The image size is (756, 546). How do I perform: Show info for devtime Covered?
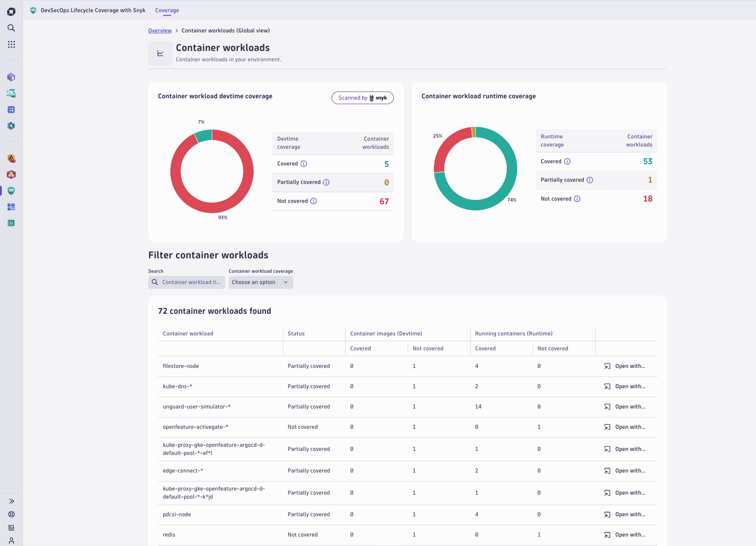coord(304,164)
